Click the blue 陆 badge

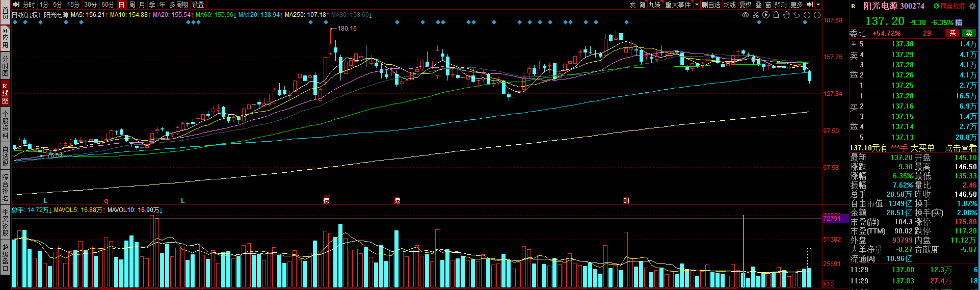pos(958,22)
